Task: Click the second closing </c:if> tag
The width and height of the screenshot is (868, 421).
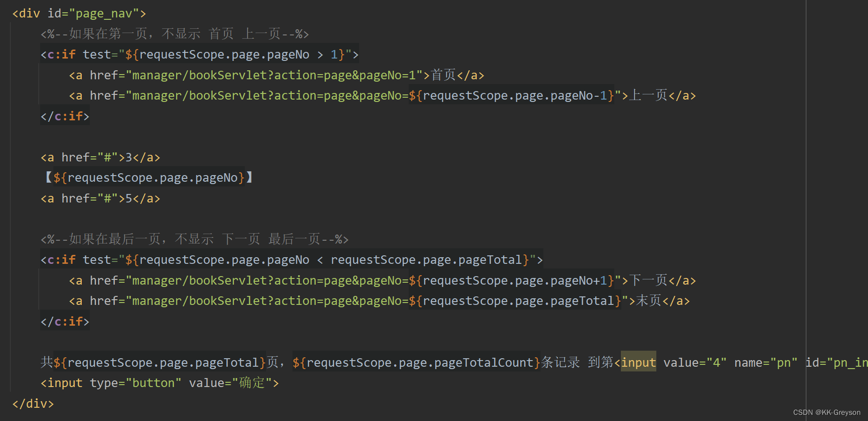Action: coord(65,321)
